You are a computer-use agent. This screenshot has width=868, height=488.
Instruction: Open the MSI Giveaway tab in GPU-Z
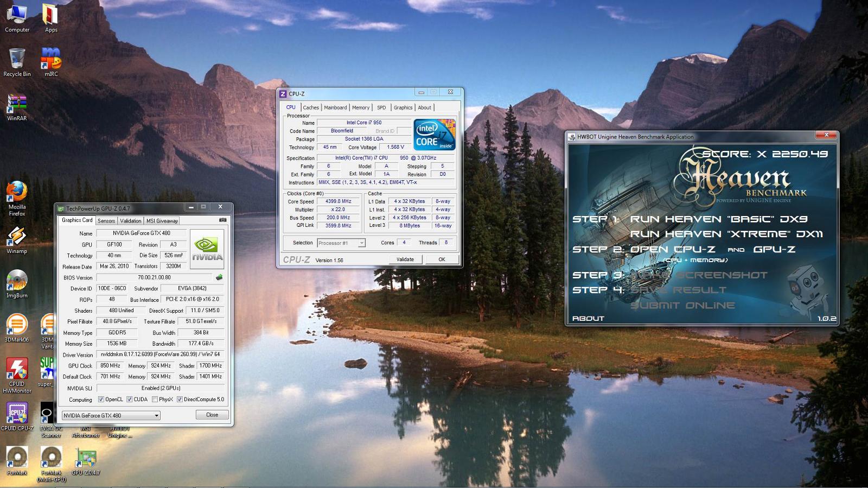(162, 221)
